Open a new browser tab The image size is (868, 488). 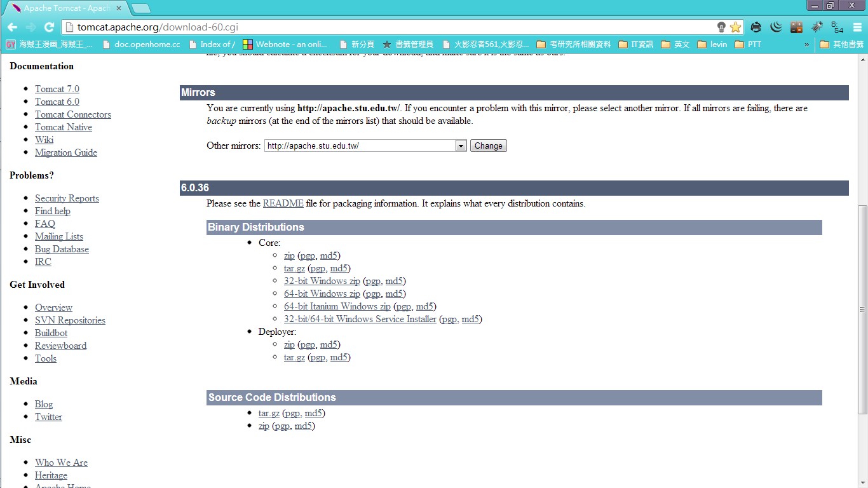(140, 8)
